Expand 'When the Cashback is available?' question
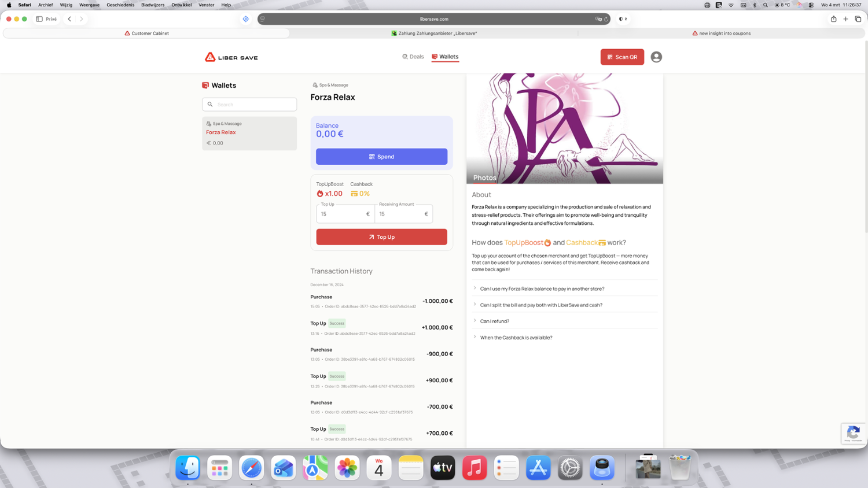The image size is (868, 488). [516, 338]
